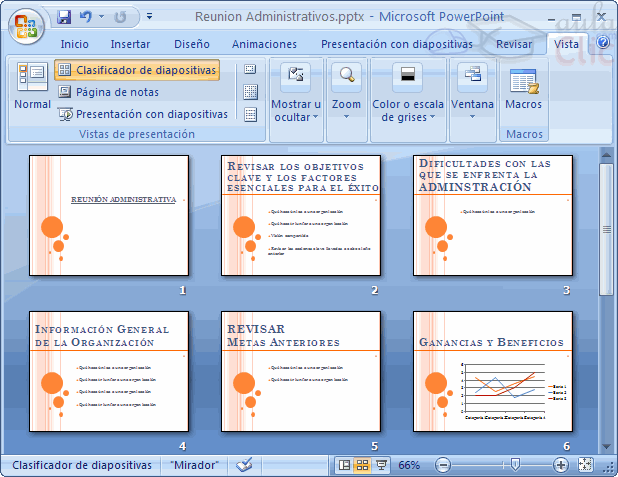Open the Macros tool
The image size is (618, 477).
pos(523,93)
